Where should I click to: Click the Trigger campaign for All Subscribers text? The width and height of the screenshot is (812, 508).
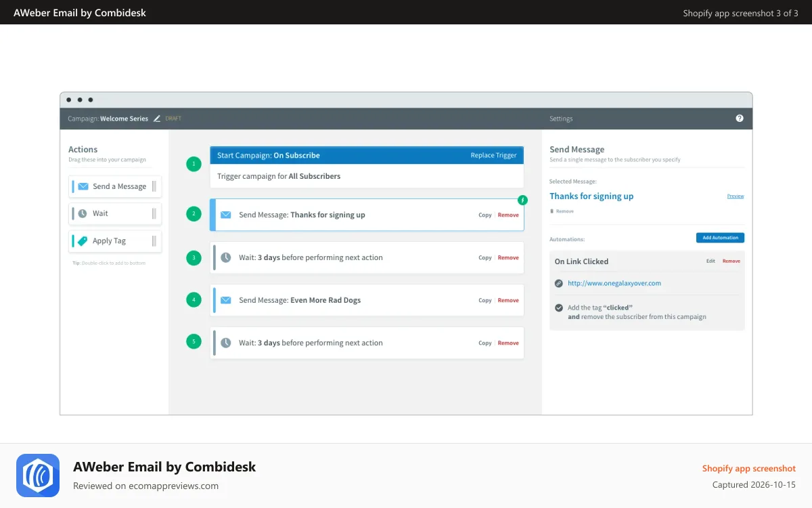point(279,176)
